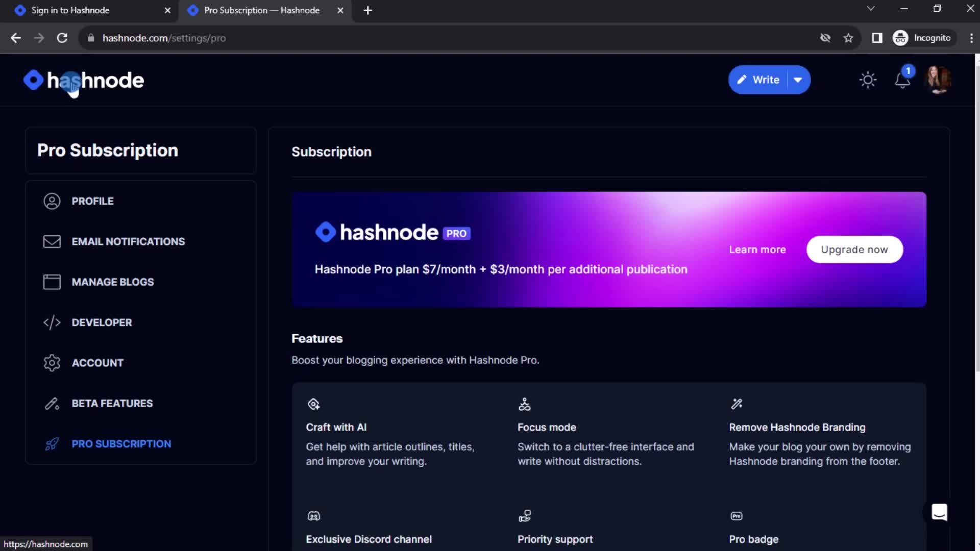Bookmark this page with star icon
This screenshot has height=551, width=980.
(x=848, y=38)
